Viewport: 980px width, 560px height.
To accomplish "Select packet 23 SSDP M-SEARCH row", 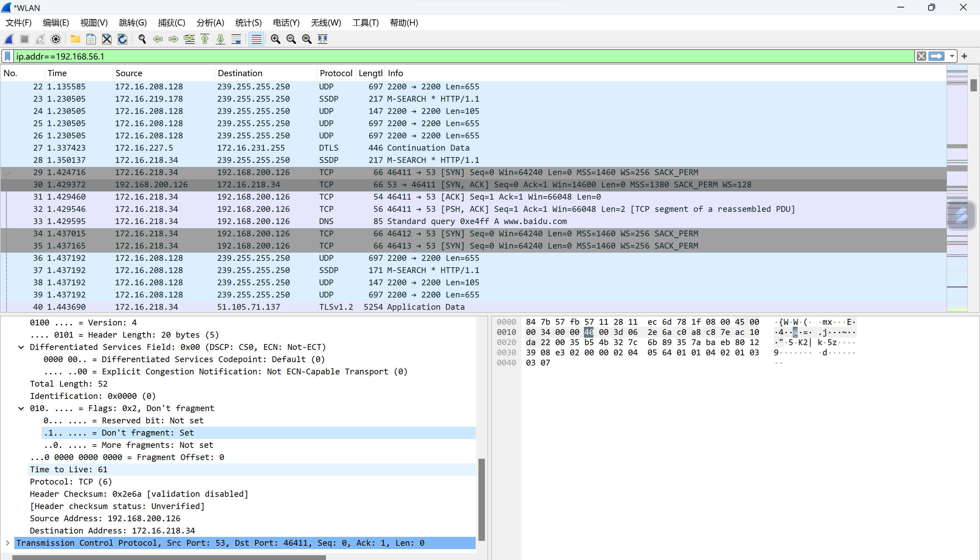I will (473, 99).
